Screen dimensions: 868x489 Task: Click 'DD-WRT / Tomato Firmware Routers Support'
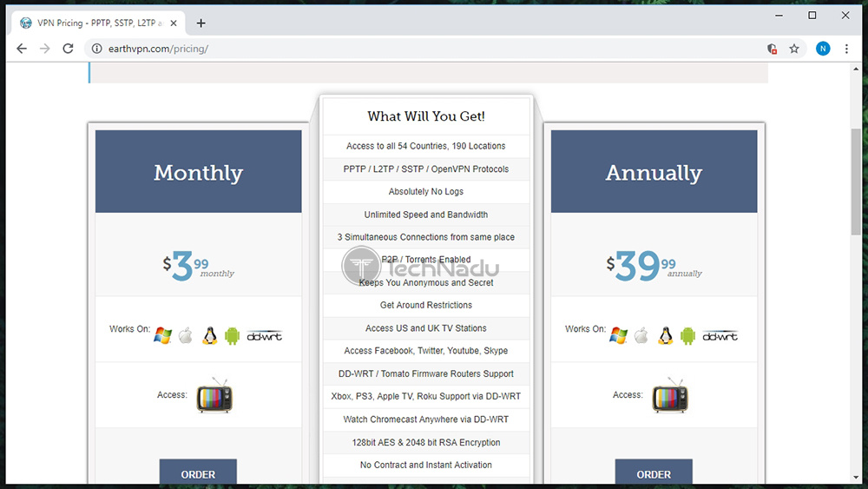click(425, 373)
